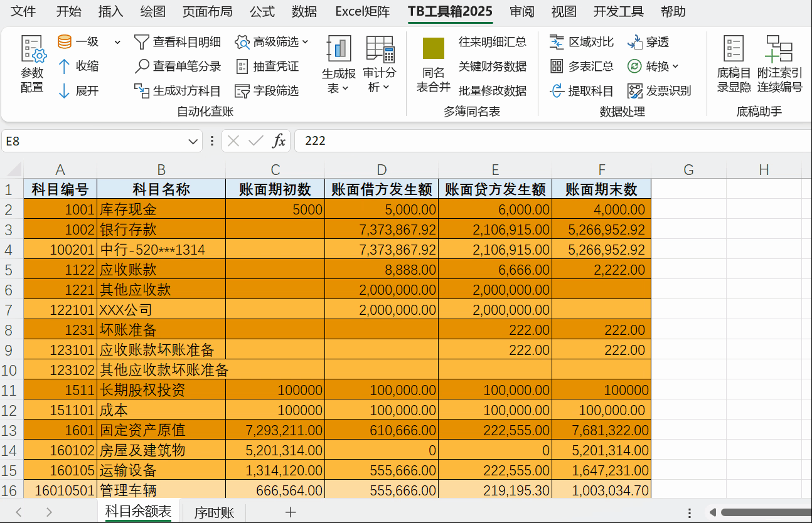Select column D header
Viewport: 812px width, 523px height.
pos(382,170)
